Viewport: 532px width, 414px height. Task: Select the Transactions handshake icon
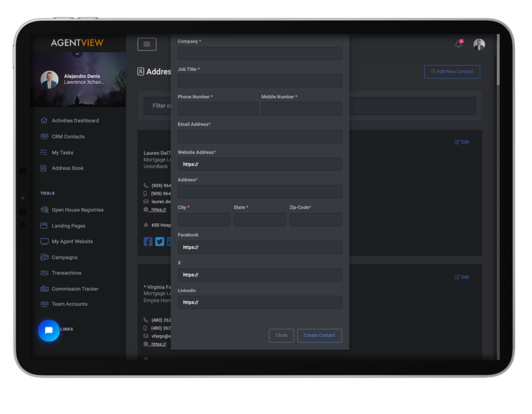(44, 273)
